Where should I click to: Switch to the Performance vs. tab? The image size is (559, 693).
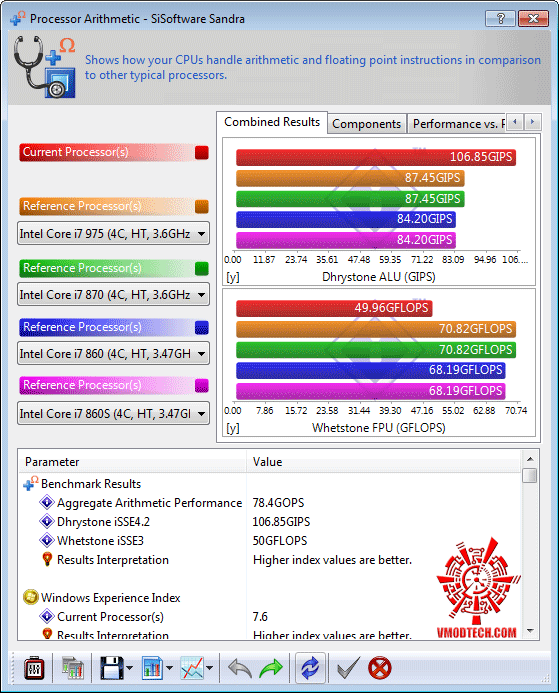(457, 124)
